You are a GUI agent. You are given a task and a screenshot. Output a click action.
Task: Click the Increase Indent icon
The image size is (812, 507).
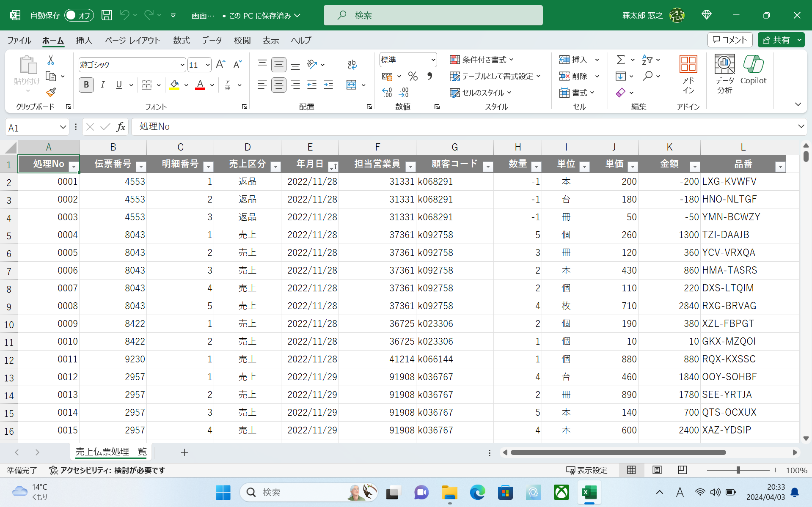pyautogui.click(x=328, y=85)
